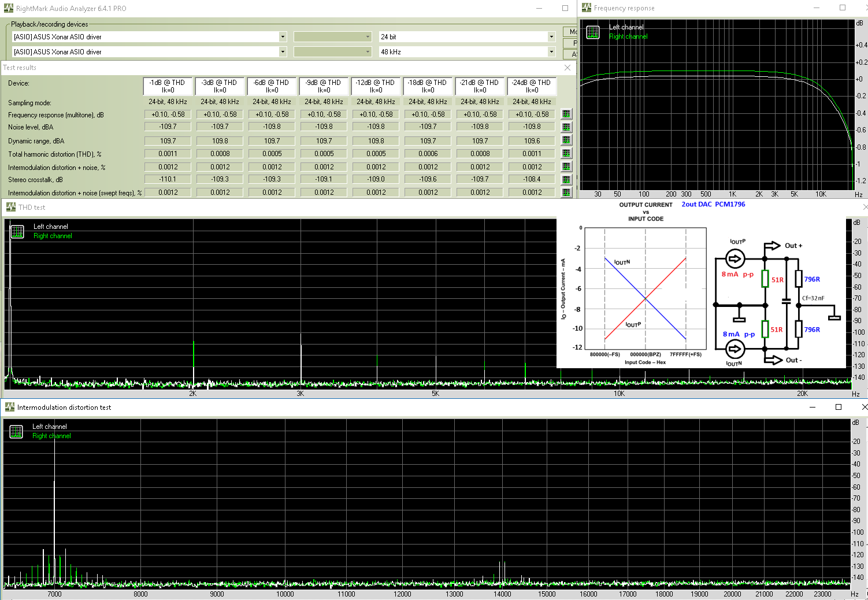Click the THD value 0.0011 in first column
The image size is (868, 600).
(x=168, y=154)
